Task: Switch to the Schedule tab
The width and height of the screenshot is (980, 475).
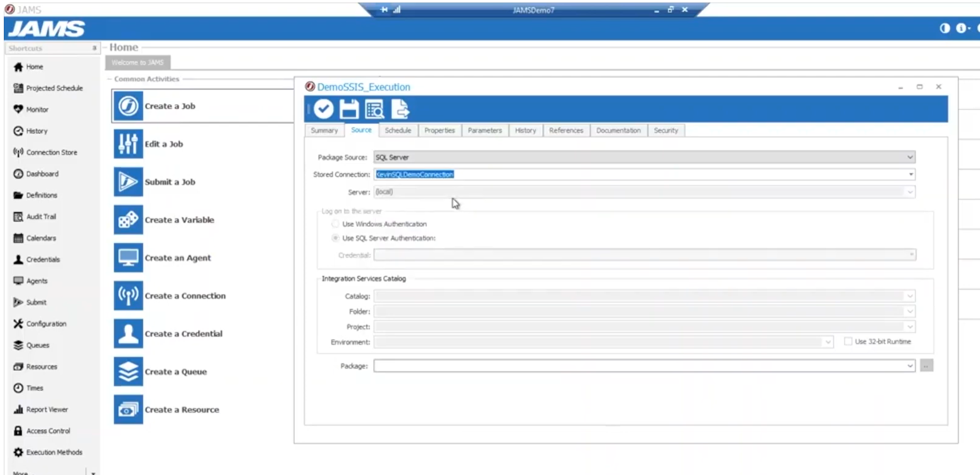Action: 398,130
